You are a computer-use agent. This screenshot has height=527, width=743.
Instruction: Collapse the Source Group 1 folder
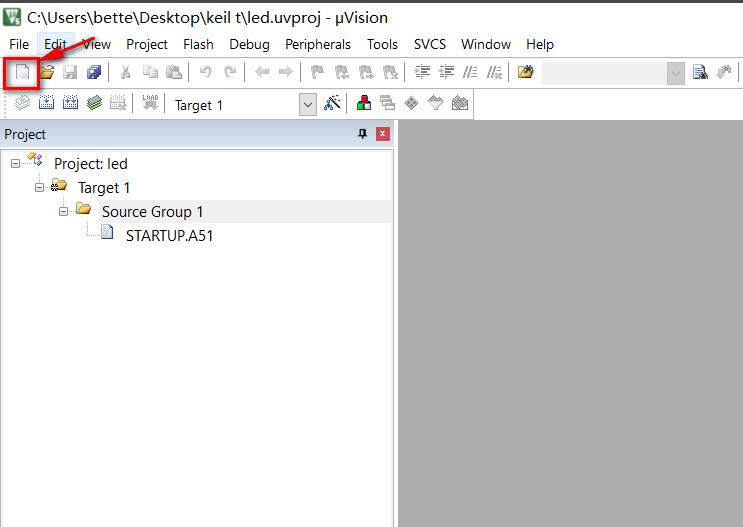(x=64, y=211)
